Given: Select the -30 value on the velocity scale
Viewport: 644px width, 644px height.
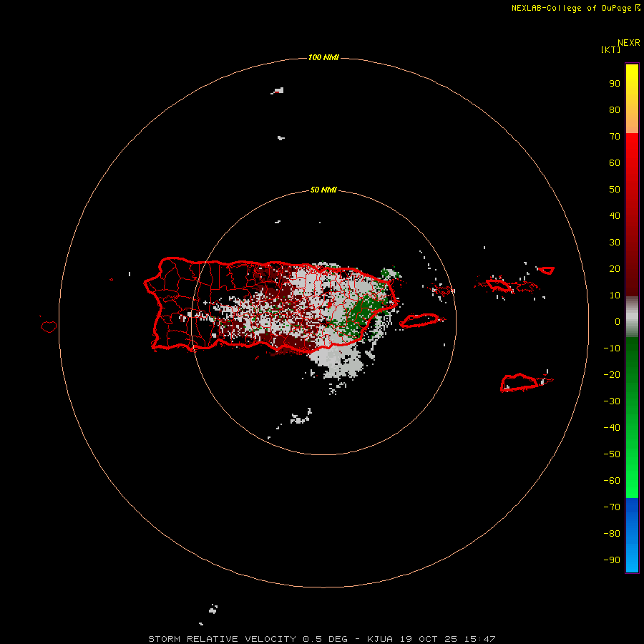Looking at the screenshot, I should [612, 401].
